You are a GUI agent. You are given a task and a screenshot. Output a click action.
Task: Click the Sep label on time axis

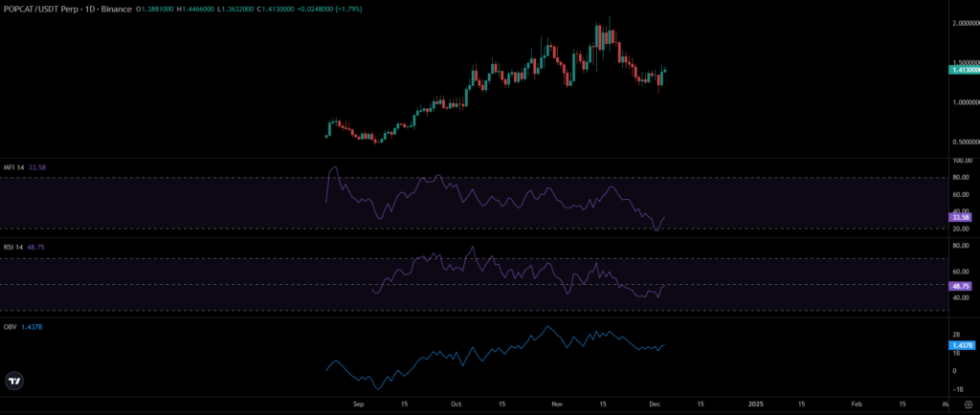tap(358, 404)
